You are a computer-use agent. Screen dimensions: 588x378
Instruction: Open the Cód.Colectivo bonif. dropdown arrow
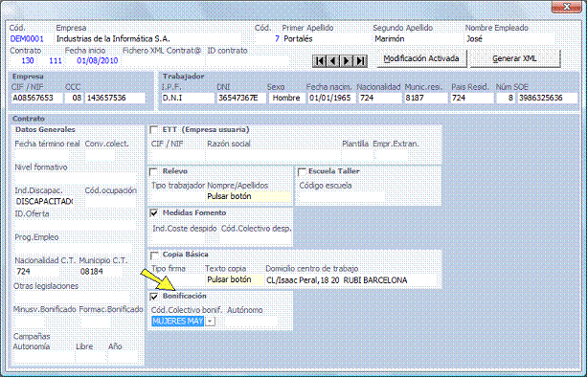click(211, 322)
